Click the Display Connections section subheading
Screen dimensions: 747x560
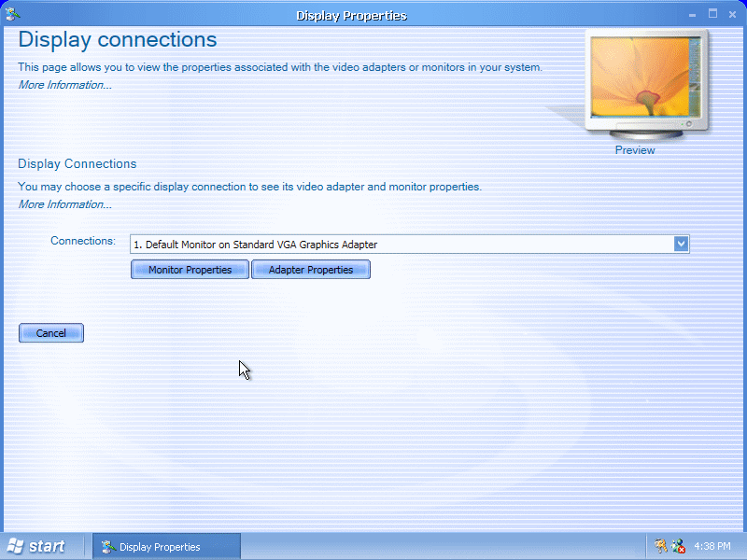coord(78,164)
